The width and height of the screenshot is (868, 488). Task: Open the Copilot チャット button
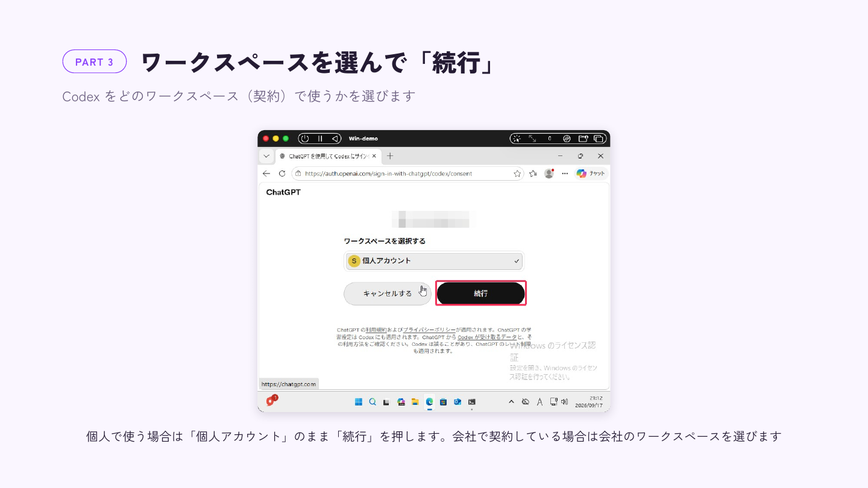click(591, 174)
